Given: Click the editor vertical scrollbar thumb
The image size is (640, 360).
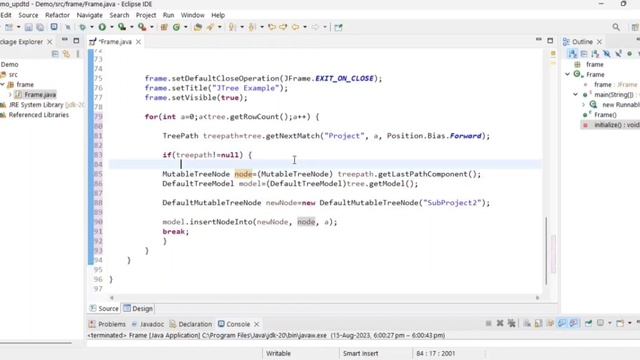Looking at the screenshot, I should pos(546,251).
